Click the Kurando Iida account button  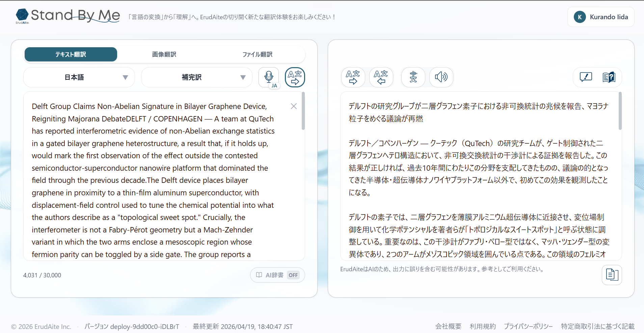click(x=601, y=17)
